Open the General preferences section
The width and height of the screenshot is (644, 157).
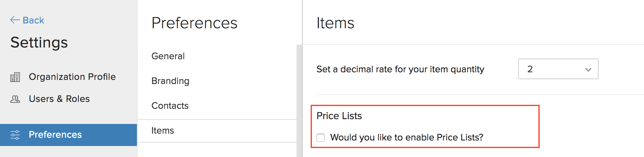click(x=168, y=56)
